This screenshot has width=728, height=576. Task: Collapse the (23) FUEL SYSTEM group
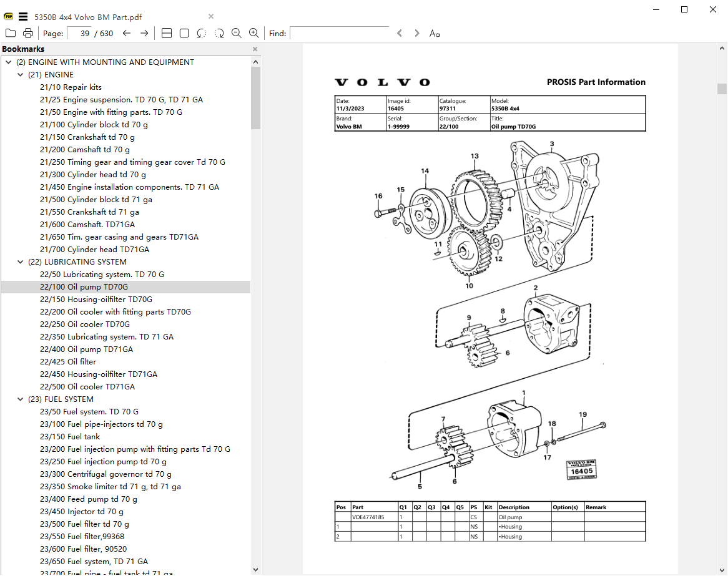pos(21,399)
